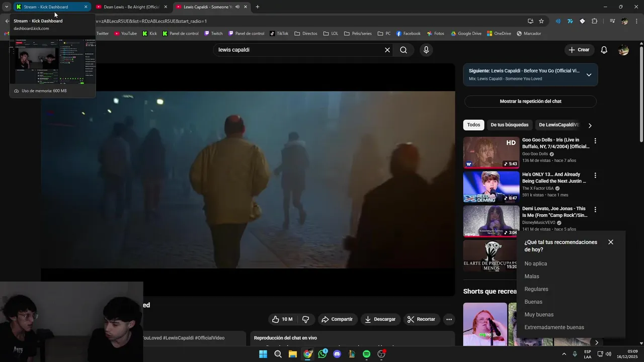The height and width of the screenshot is (362, 644).
Task: Open the TikTok bookmark
Action: click(x=279, y=34)
